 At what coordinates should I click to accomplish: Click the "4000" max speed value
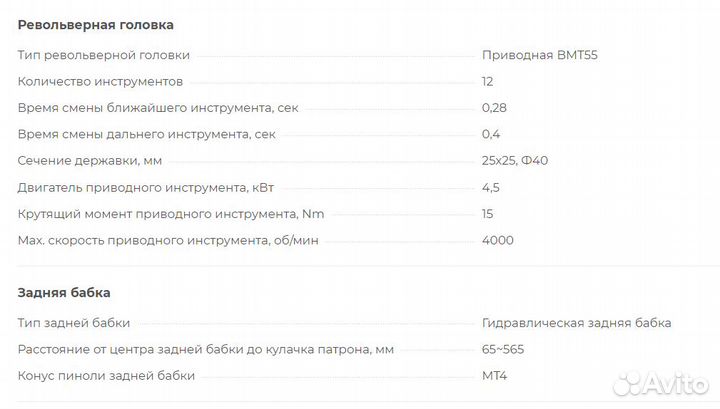497,240
